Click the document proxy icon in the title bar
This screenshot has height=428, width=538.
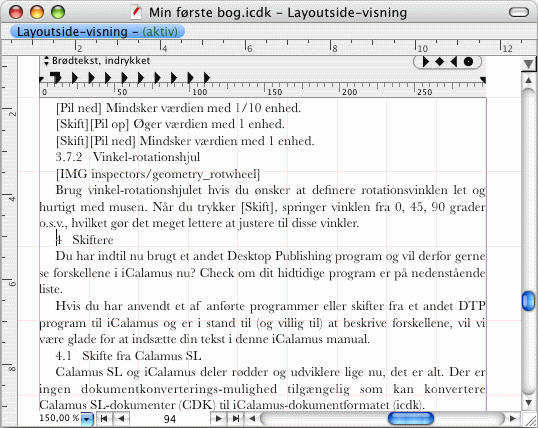coord(136,13)
